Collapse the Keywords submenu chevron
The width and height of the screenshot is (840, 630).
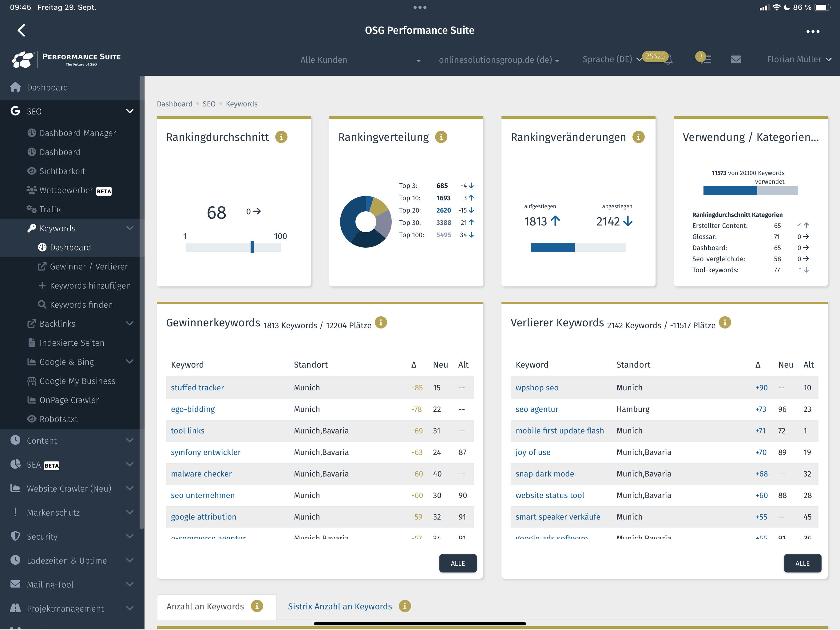[129, 228]
